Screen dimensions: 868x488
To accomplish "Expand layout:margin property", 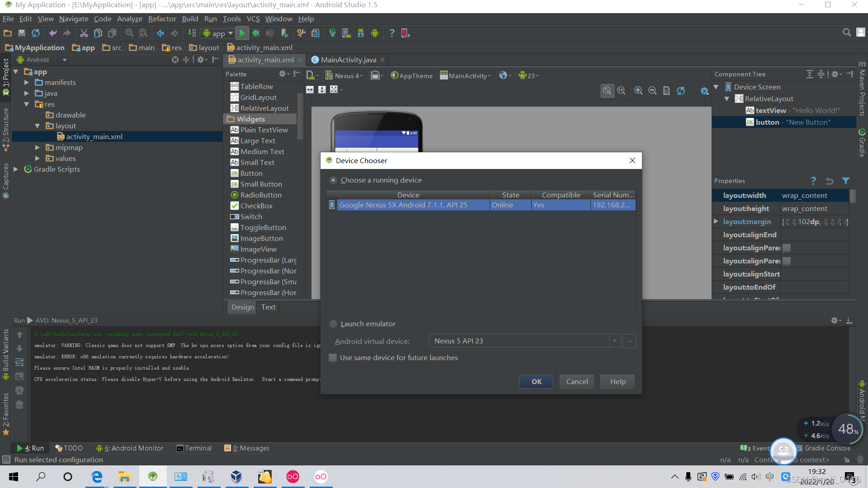I will (716, 221).
